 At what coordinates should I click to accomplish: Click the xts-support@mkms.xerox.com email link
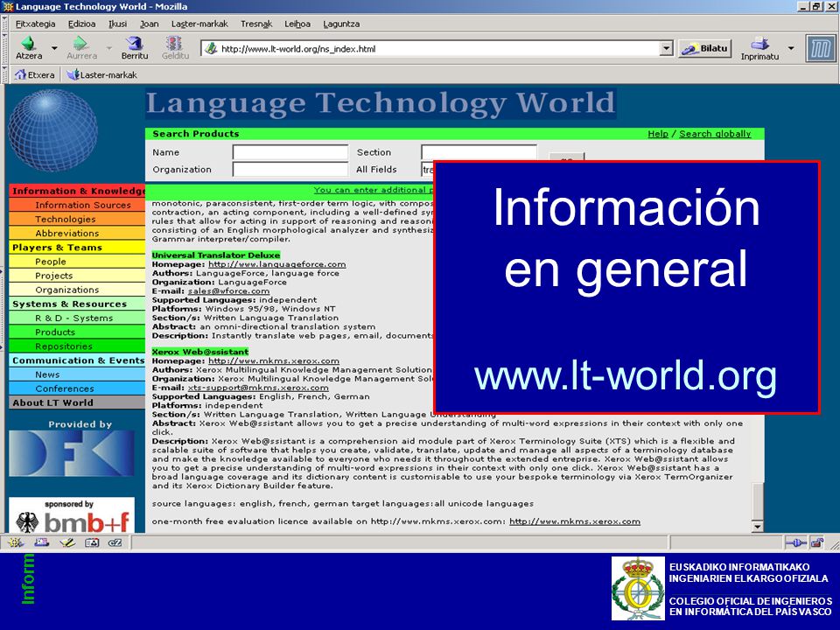click(258, 388)
